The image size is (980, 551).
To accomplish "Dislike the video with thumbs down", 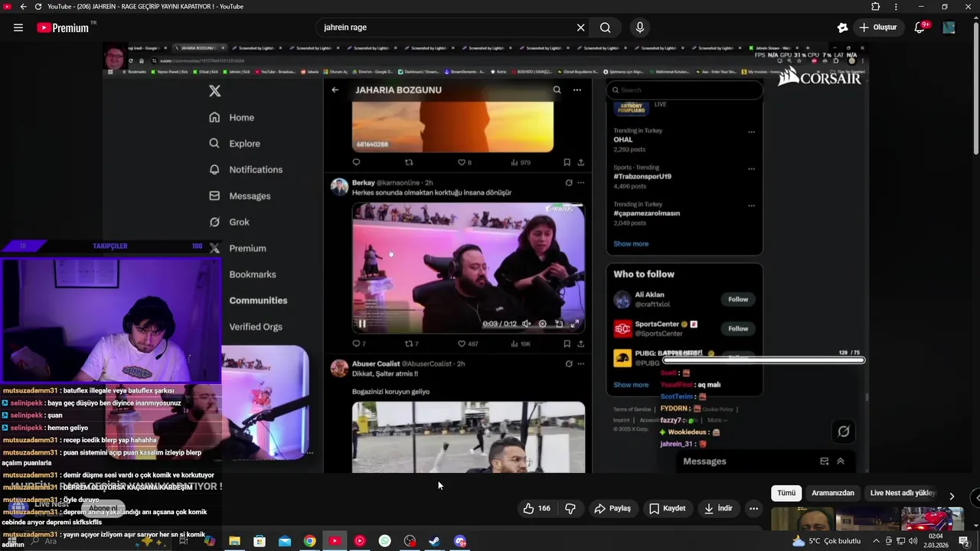I will [x=570, y=508].
